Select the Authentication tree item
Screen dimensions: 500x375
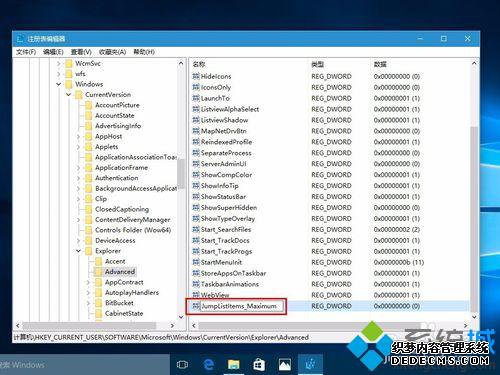[117, 178]
